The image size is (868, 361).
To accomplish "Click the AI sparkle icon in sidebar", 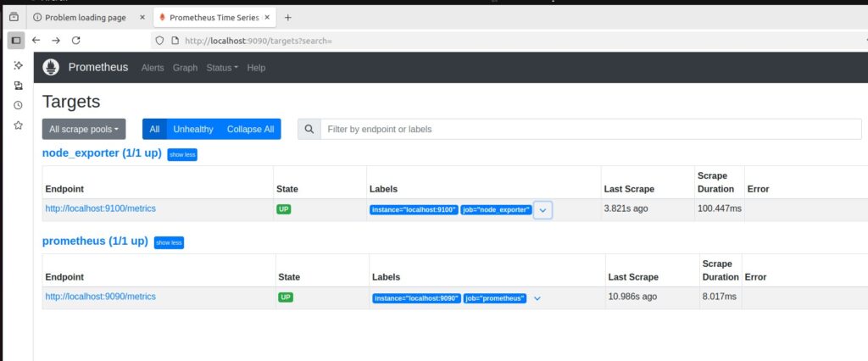I will click(x=18, y=65).
